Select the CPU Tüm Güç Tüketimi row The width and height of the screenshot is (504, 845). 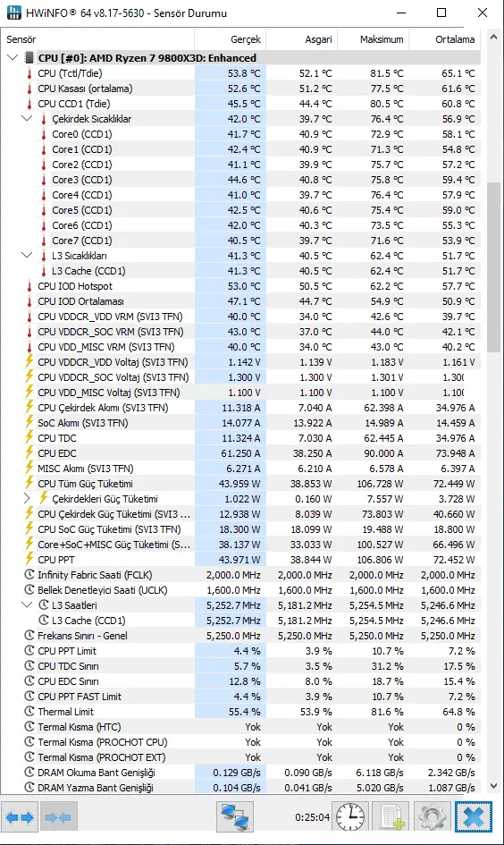pyautogui.click(x=240, y=484)
